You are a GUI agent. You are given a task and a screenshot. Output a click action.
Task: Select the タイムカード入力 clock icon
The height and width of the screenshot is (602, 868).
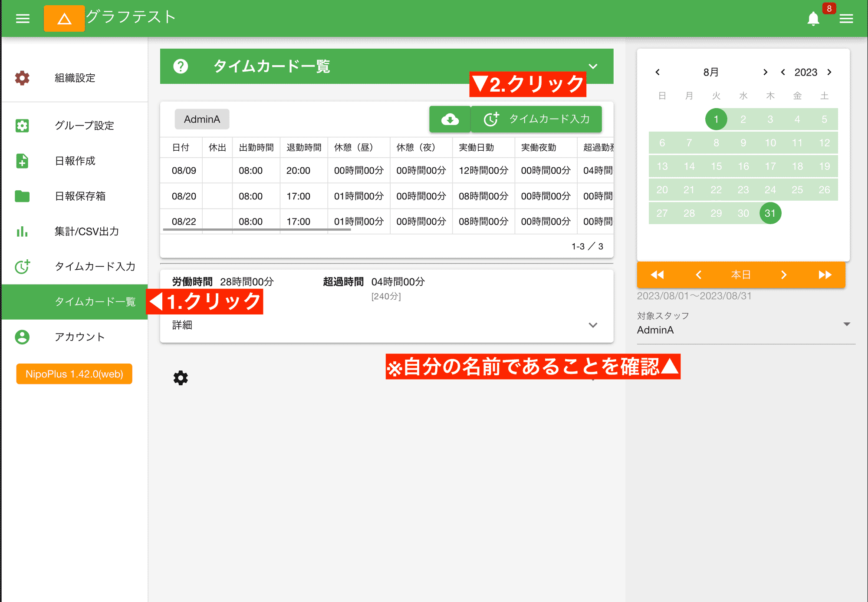point(21,267)
